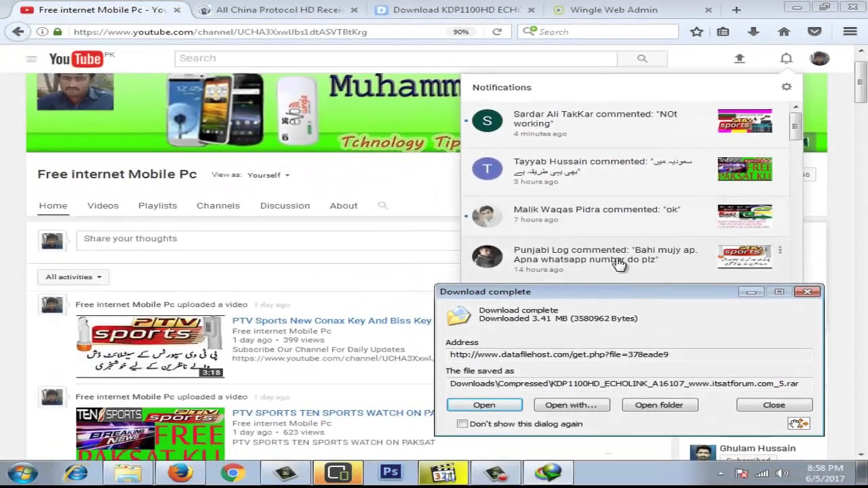Click the Firefox back arrow button

coord(18,32)
